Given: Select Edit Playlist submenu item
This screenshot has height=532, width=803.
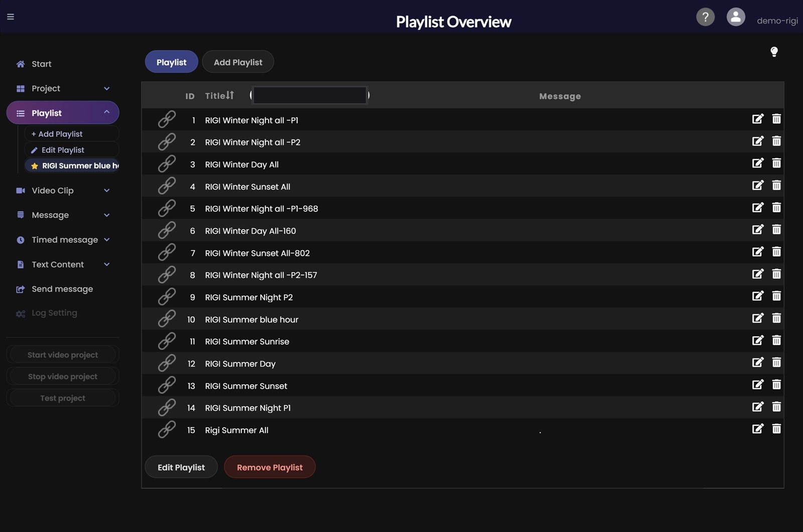Looking at the screenshot, I should coord(72,150).
